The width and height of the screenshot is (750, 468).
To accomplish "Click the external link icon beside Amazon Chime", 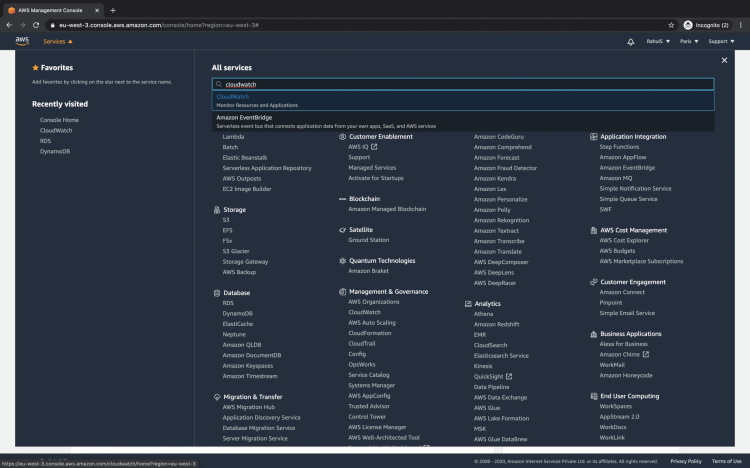I will click(x=646, y=355).
